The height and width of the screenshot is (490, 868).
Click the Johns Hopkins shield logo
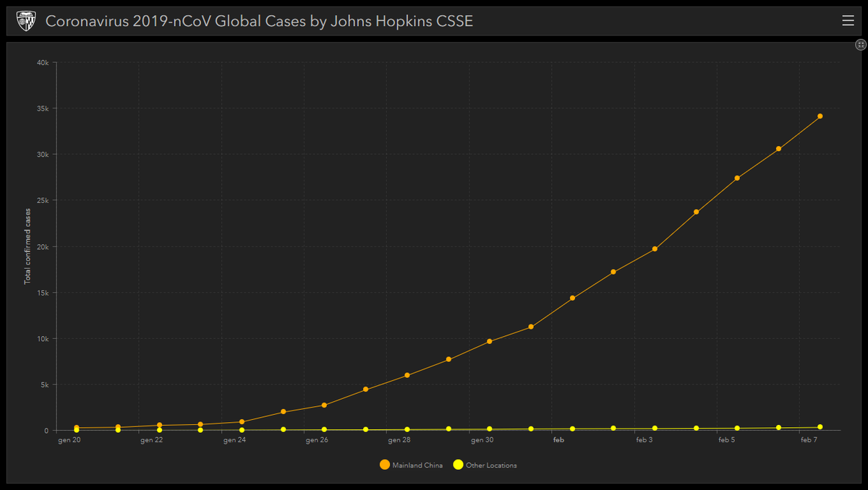(x=26, y=20)
